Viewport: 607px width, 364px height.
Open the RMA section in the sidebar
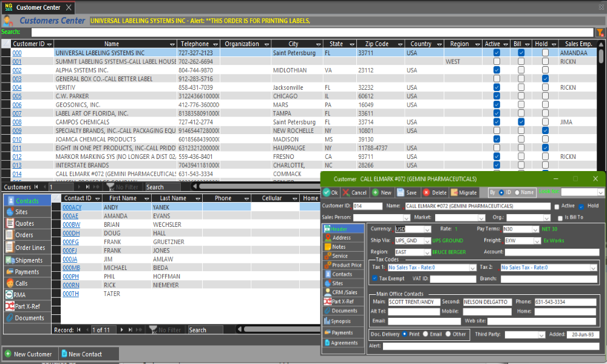click(x=20, y=295)
